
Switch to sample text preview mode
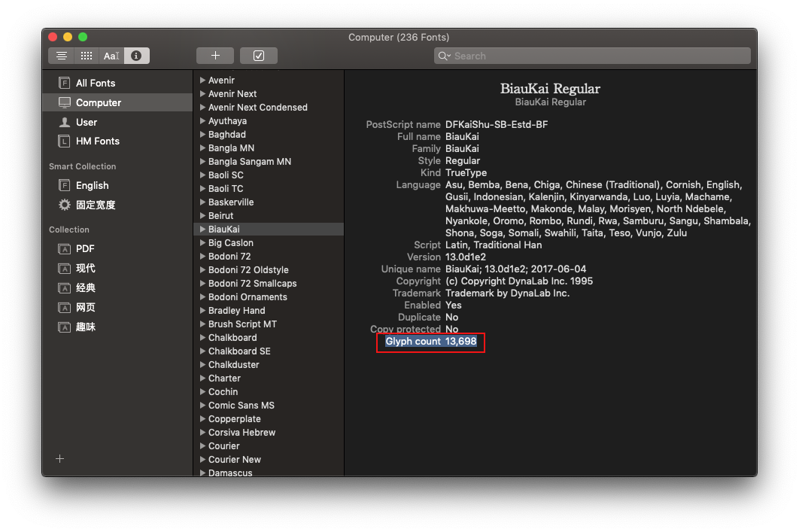61,56
